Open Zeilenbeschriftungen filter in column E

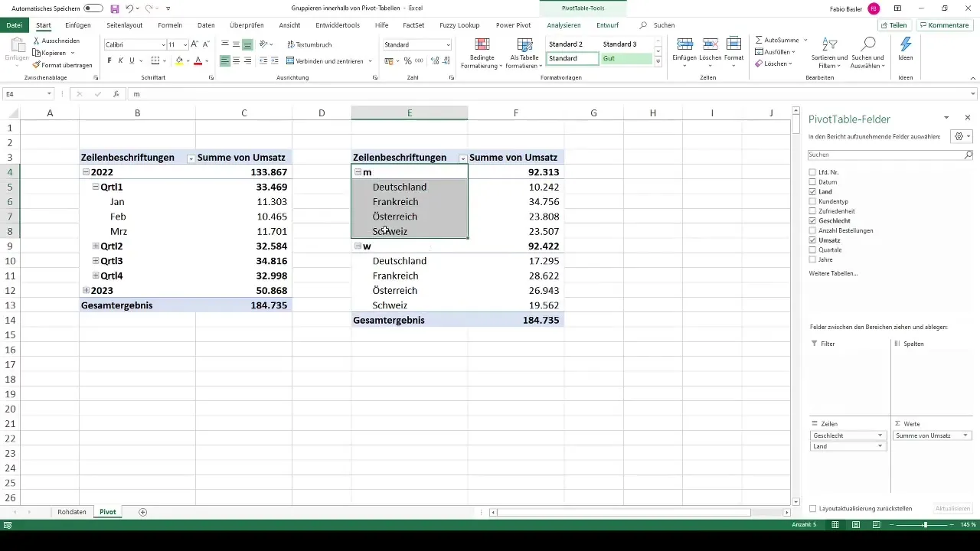(462, 158)
